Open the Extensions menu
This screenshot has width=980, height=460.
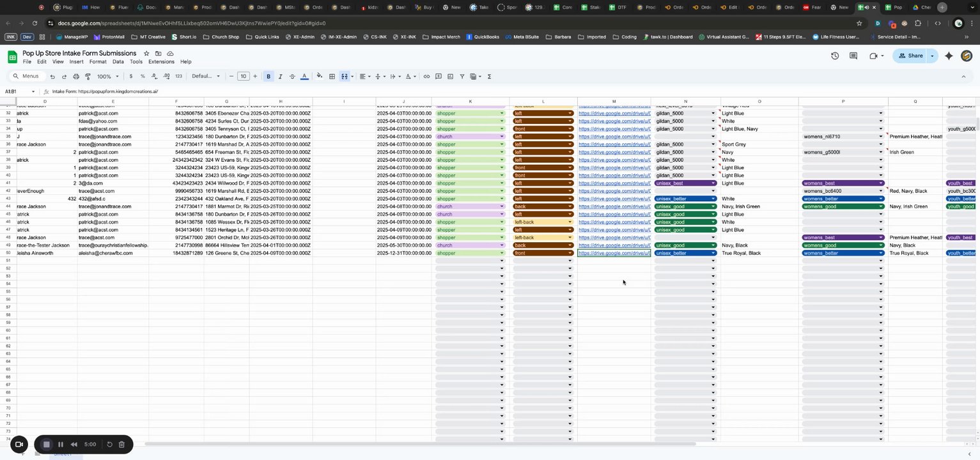(161, 62)
